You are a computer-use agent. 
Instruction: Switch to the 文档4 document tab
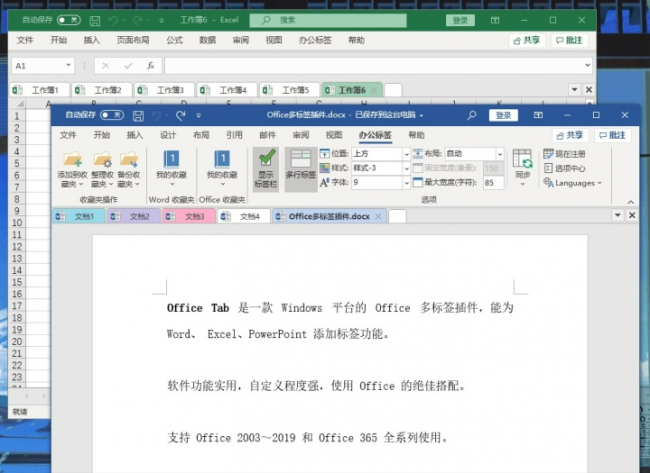tap(244, 216)
